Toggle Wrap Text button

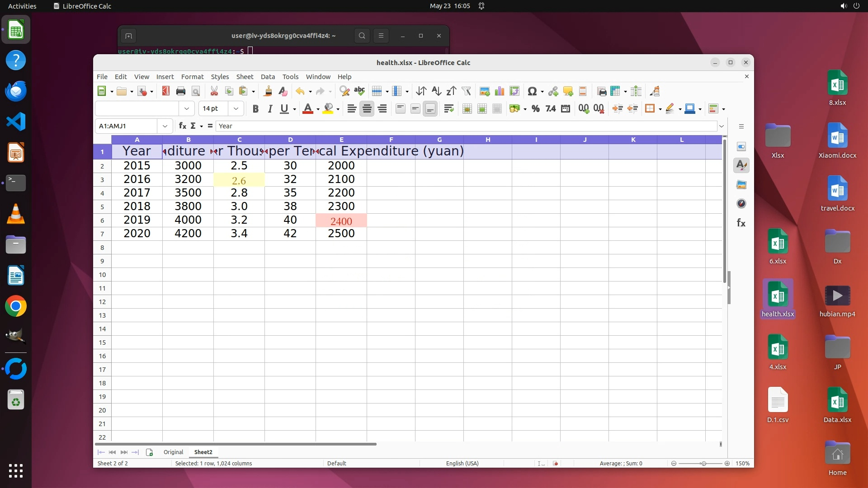(448, 109)
